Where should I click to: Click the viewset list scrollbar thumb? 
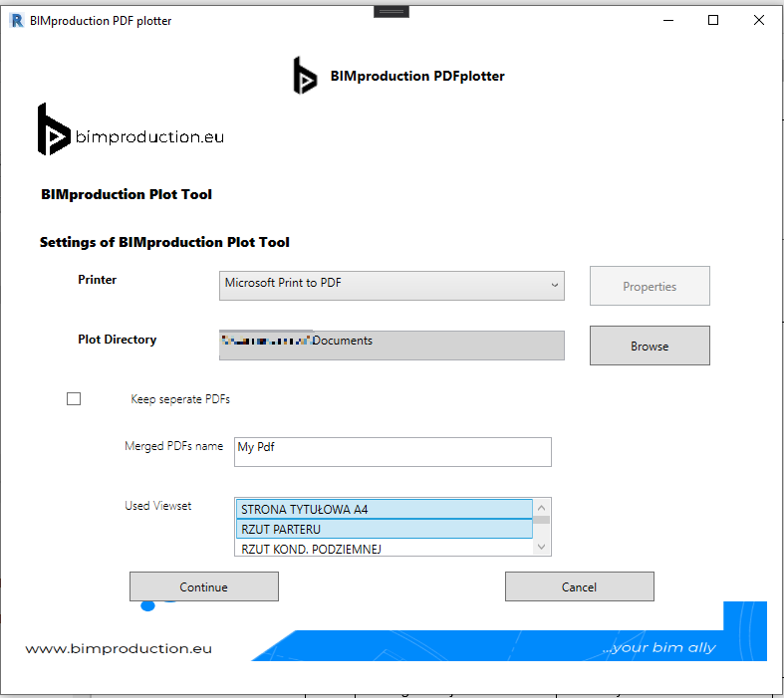[x=542, y=520]
